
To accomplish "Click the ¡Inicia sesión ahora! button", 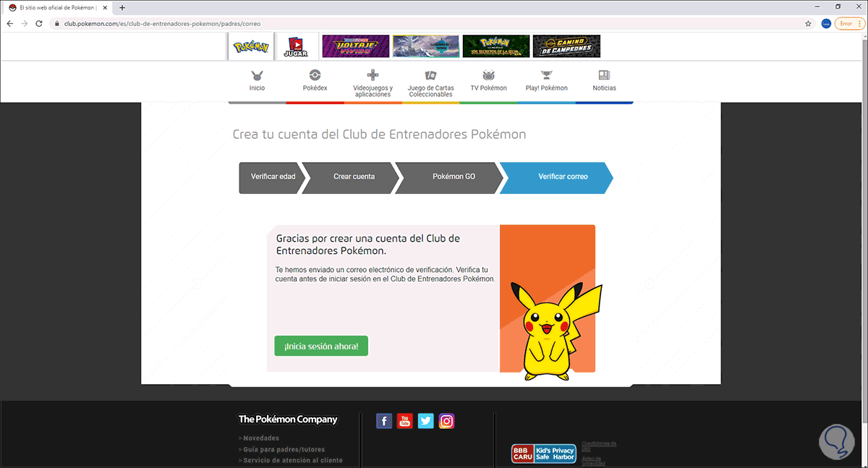I will (x=321, y=346).
